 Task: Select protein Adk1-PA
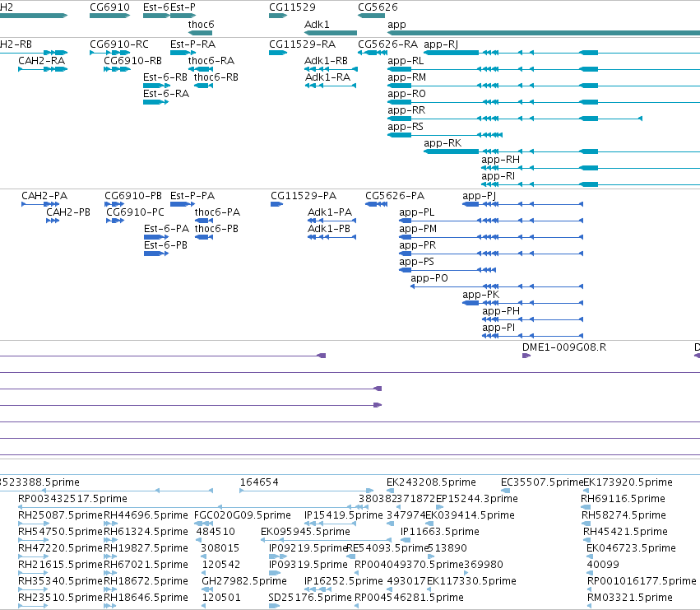(x=330, y=212)
